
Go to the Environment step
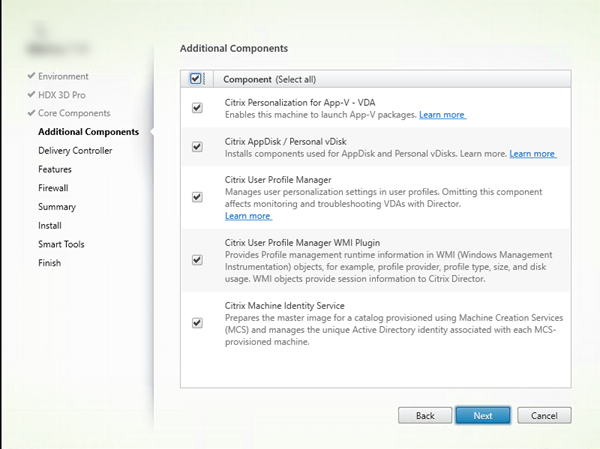tap(63, 76)
